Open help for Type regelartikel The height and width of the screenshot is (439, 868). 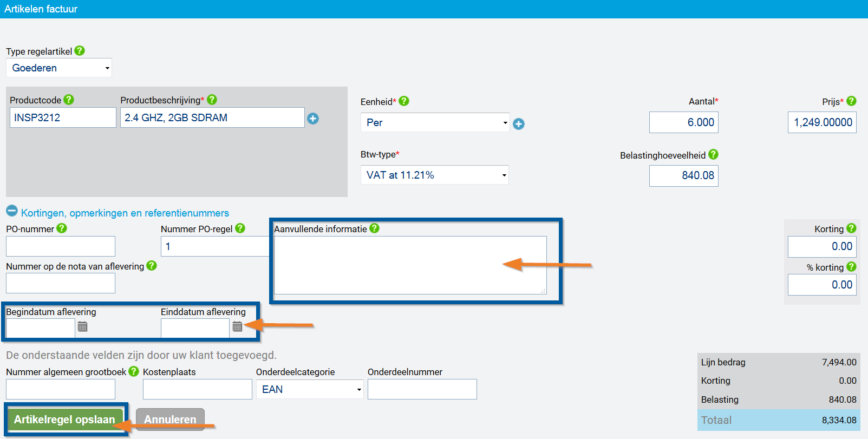pos(80,51)
